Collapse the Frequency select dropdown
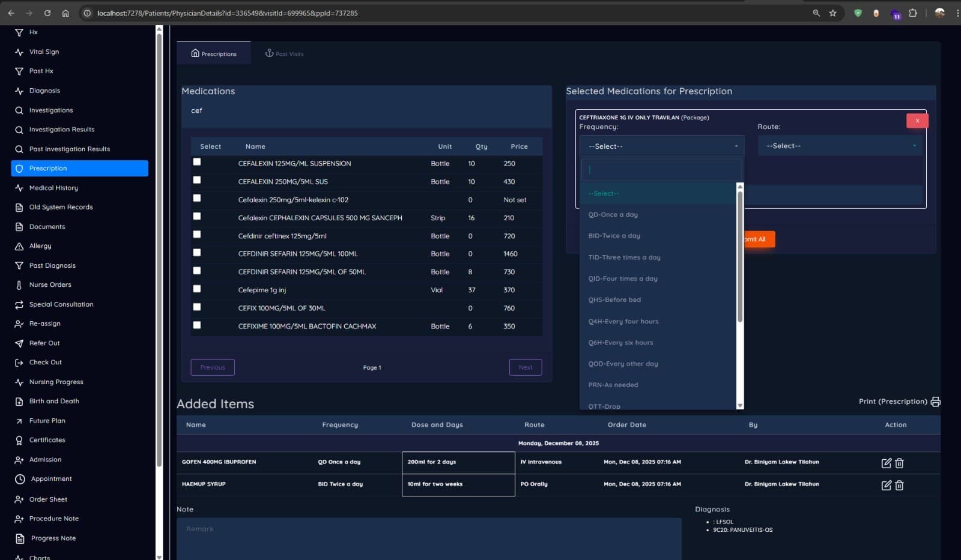The height and width of the screenshot is (560, 961). (661, 146)
